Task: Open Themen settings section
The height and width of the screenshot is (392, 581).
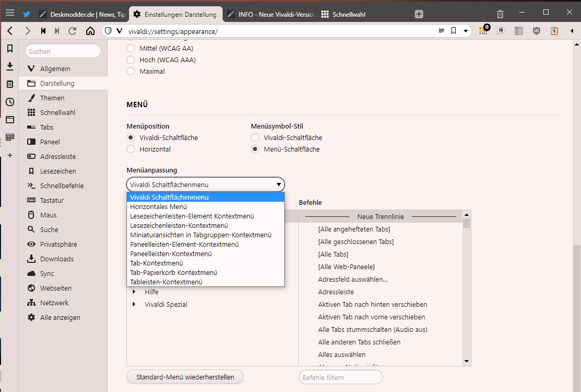Action: click(x=63, y=98)
